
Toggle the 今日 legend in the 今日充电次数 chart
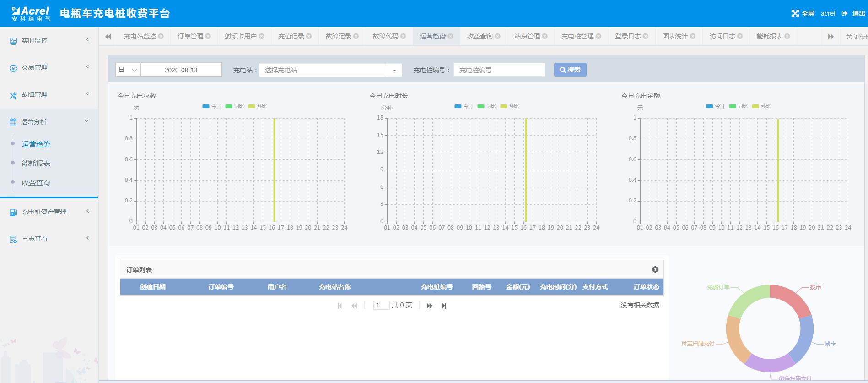click(x=211, y=106)
